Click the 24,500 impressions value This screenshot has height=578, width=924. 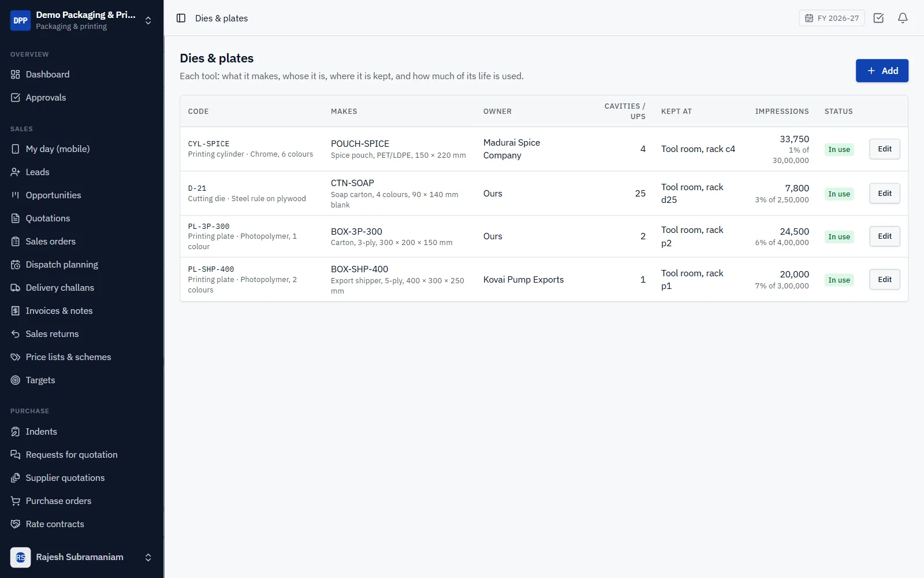pos(794,232)
